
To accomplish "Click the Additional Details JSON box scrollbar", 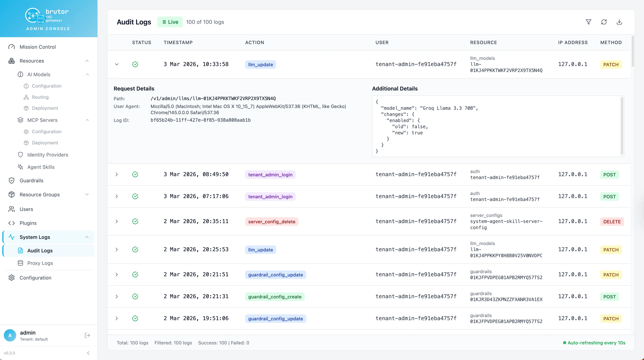I will (622, 126).
